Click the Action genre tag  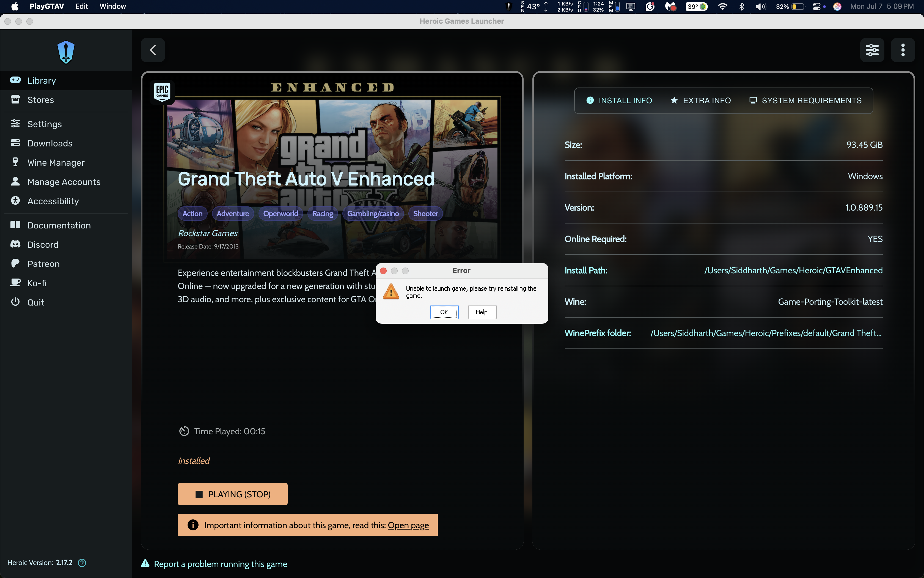[x=193, y=214]
